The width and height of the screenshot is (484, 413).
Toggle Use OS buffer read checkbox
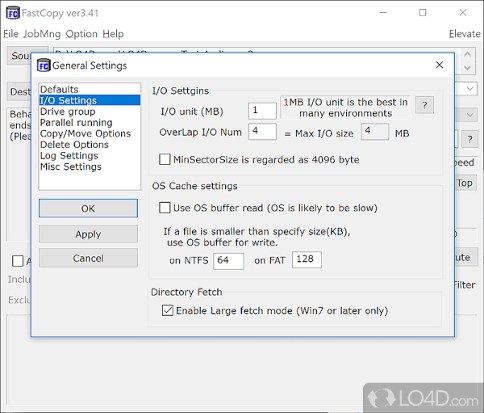165,208
